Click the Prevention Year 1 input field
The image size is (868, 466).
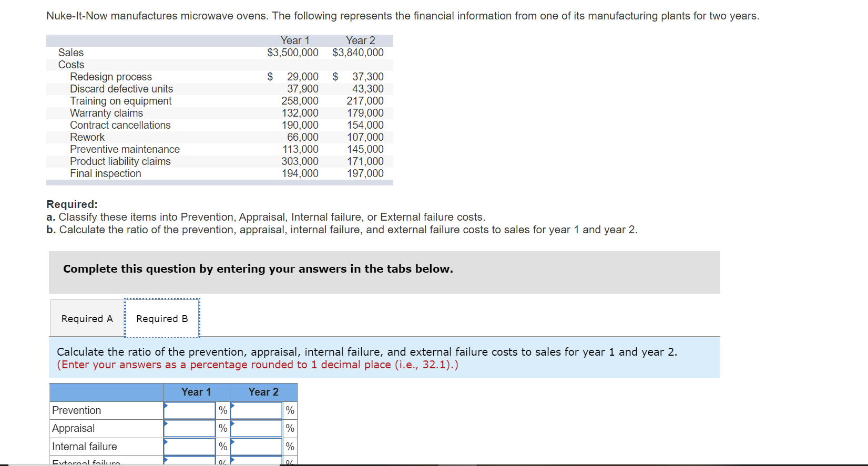[x=189, y=410]
